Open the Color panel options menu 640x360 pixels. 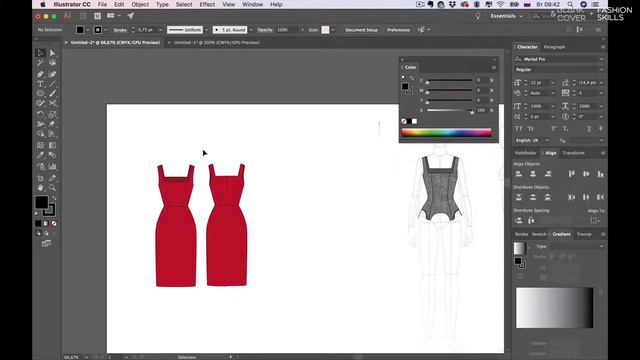pos(494,67)
